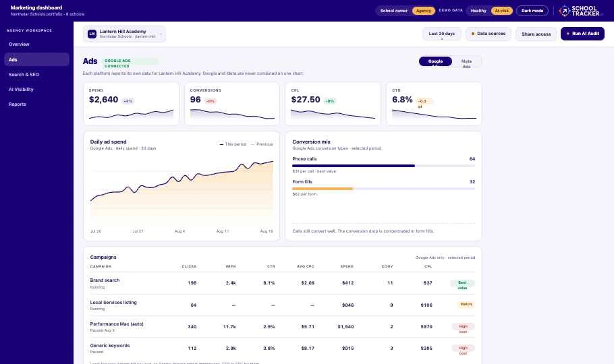Screen dimensions: 614x364
Task: Open the Lantern Hill Academy school selector
Action: [x=124, y=34]
